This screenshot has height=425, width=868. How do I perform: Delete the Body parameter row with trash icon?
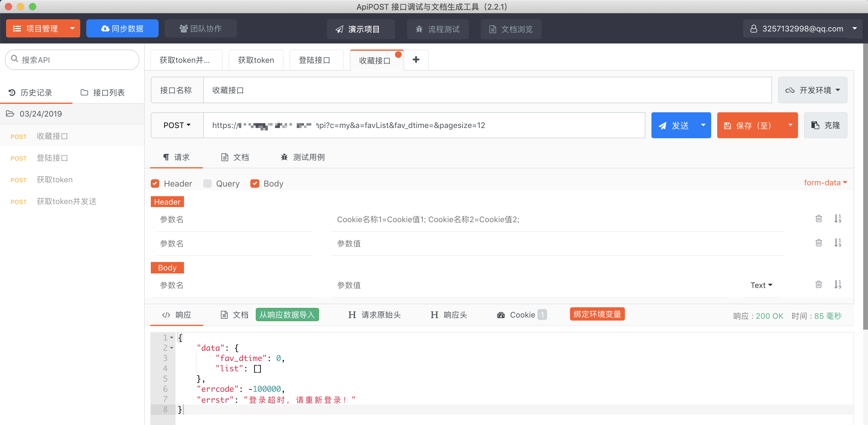point(819,284)
